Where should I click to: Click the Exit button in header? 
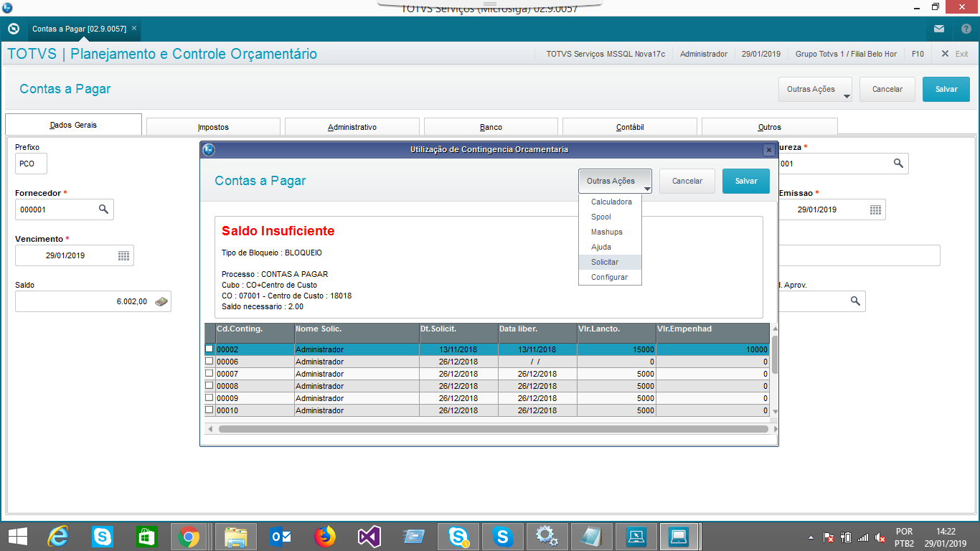(x=955, y=54)
